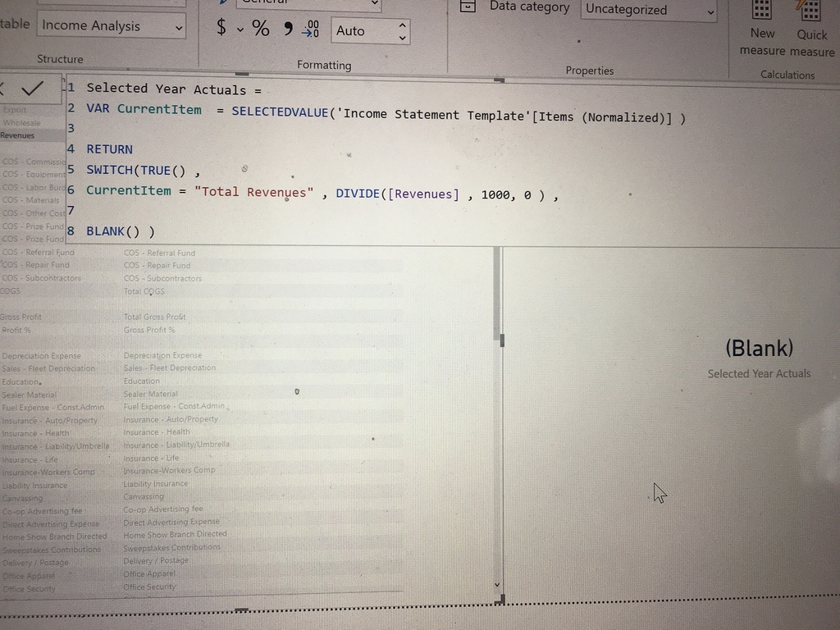
Task: Open the Data category Uncategorized dropdown
Action: 649,10
